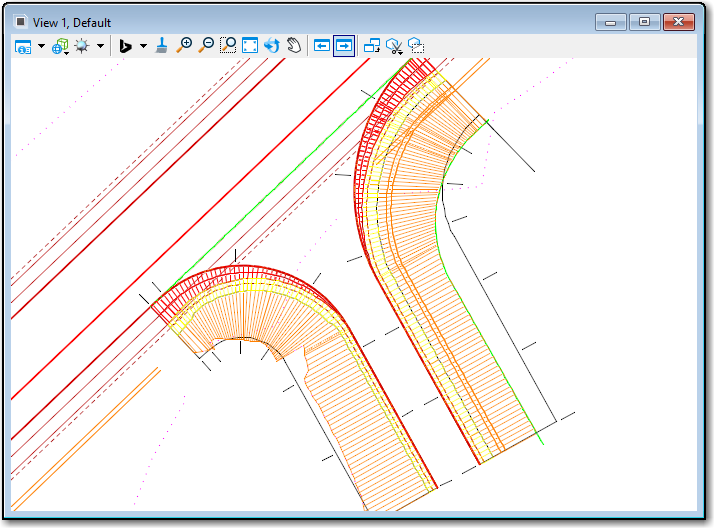This screenshot has width=714, height=528.
Task: Click the Fit View icon
Action: tap(250, 46)
